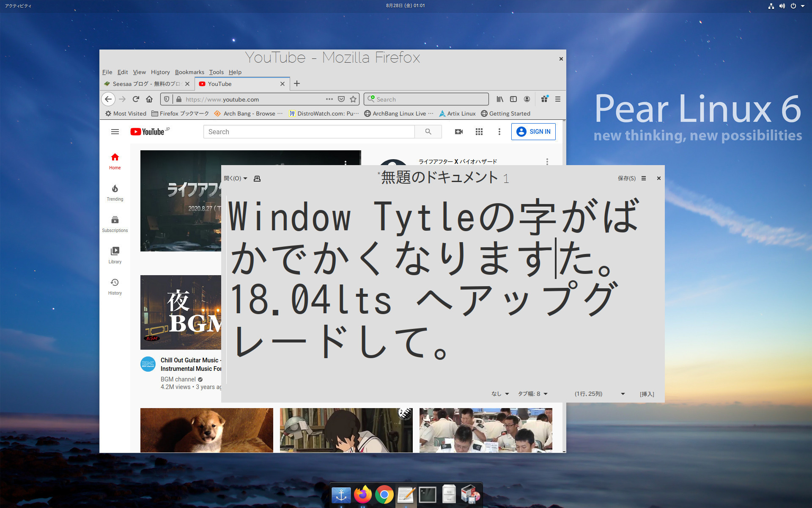Click the Firefox forward arrow

(x=122, y=99)
